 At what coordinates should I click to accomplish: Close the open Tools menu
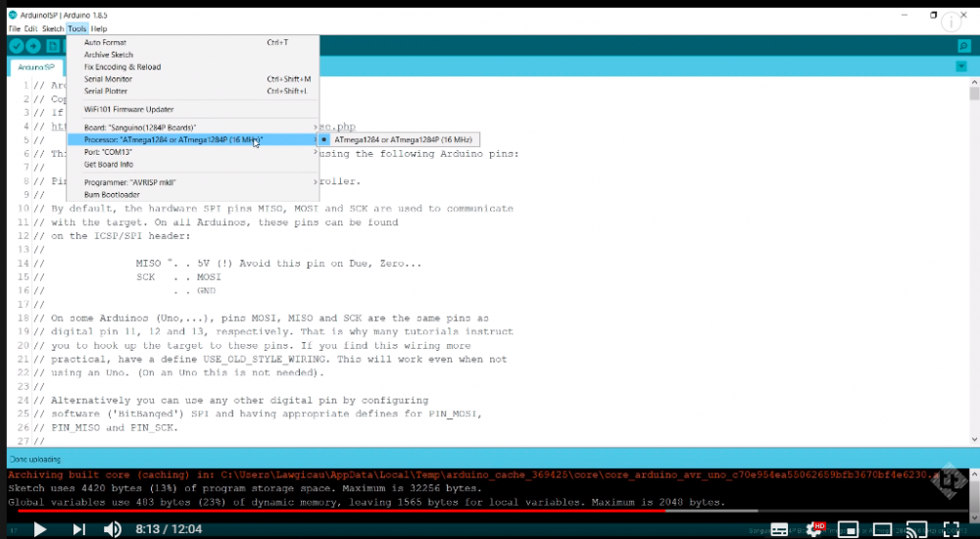(x=76, y=28)
